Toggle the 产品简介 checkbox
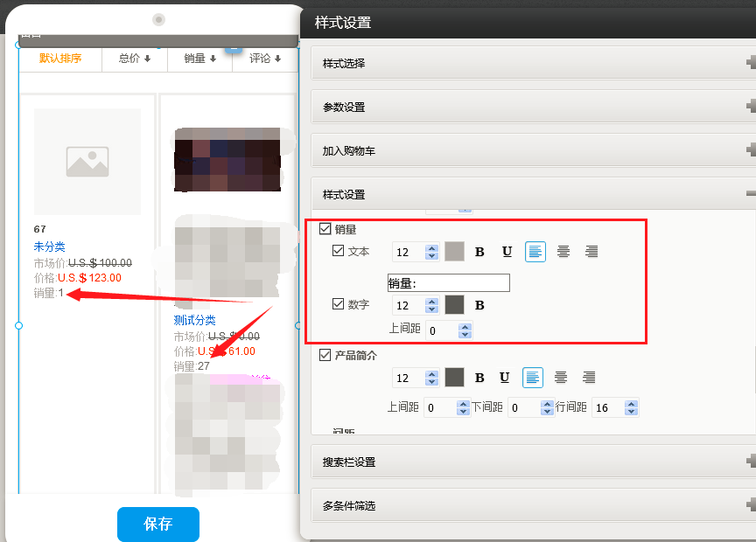756x542 pixels. 325,355
